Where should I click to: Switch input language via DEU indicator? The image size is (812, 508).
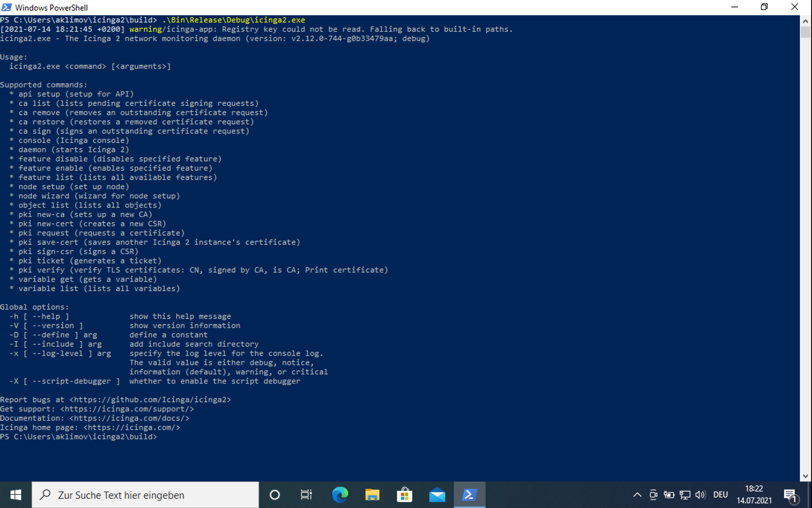pyautogui.click(x=720, y=495)
